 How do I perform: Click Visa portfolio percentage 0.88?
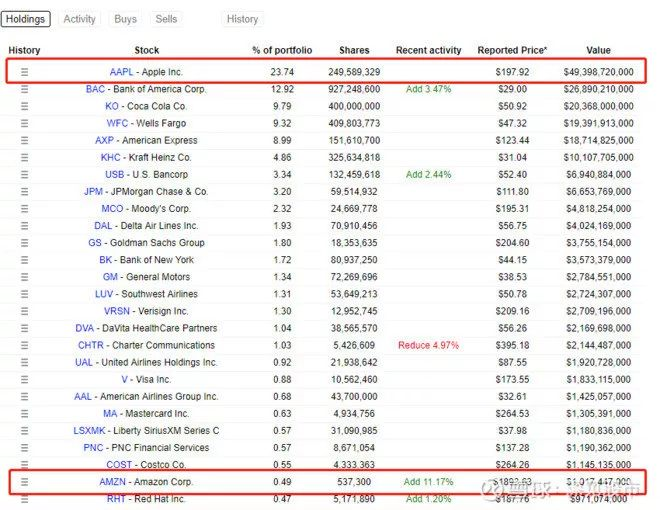pyautogui.click(x=282, y=380)
